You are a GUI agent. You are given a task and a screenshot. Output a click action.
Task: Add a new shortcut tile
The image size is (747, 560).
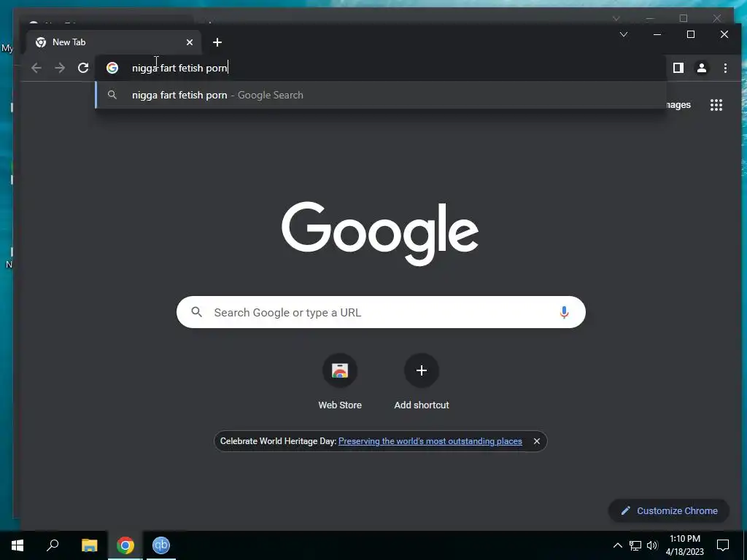coord(422,382)
